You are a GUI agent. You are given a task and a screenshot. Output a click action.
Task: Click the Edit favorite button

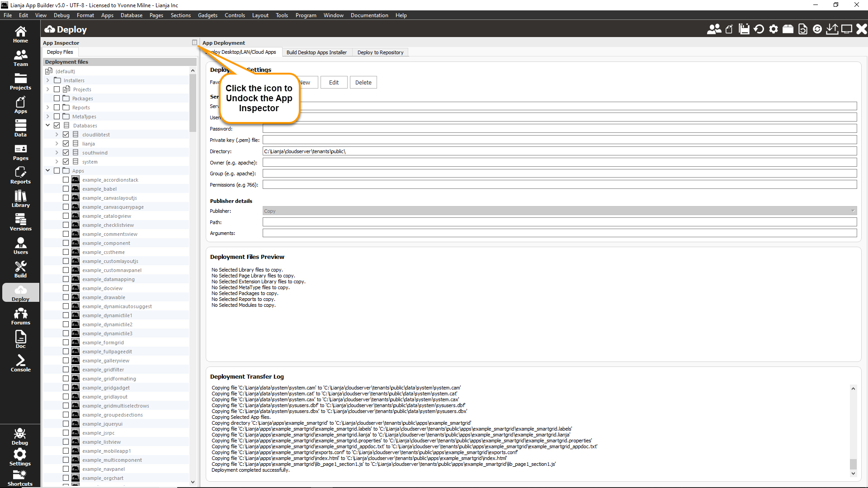coord(334,82)
